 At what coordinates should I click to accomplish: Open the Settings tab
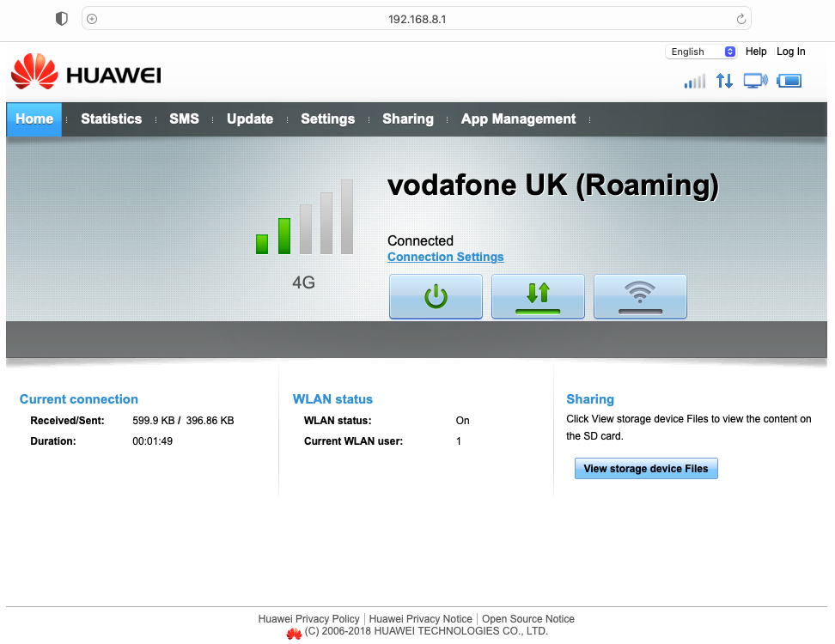click(x=327, y=119)
